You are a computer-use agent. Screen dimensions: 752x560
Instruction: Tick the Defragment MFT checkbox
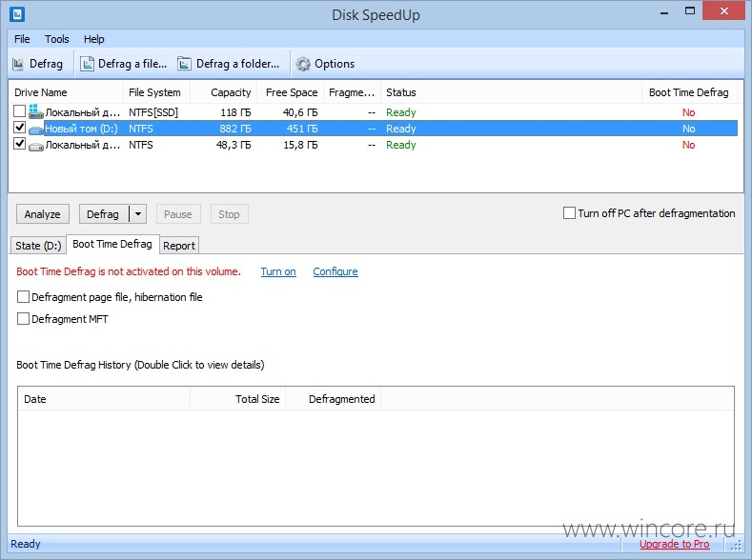[23, 318]
